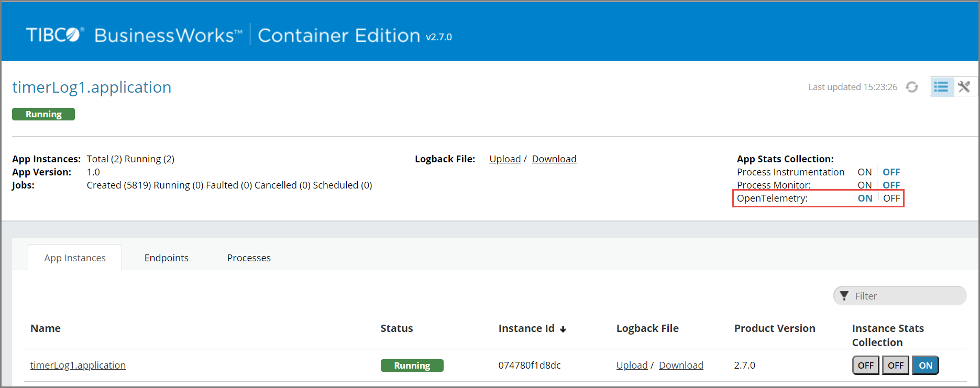
Task: Click the OpenTelemetry label
Action: [772, 198]
